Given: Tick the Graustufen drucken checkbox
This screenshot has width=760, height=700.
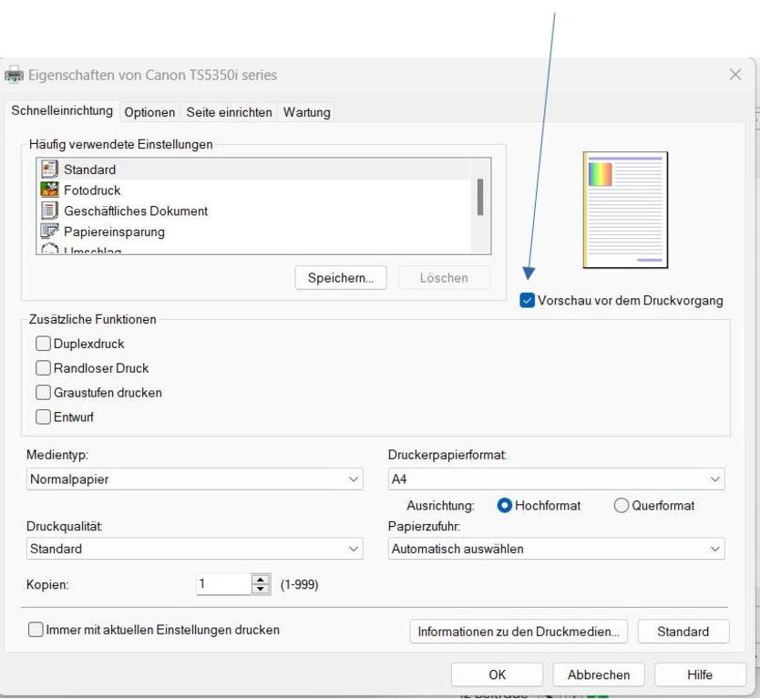Looking at the screenshot, I should pos(43,392).
